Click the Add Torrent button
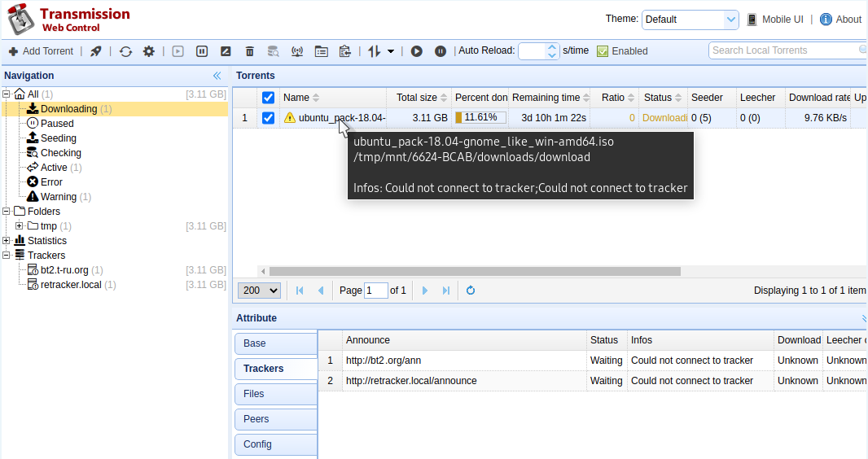This screenshot has width=868, height=459. click(x=41, y=51)
